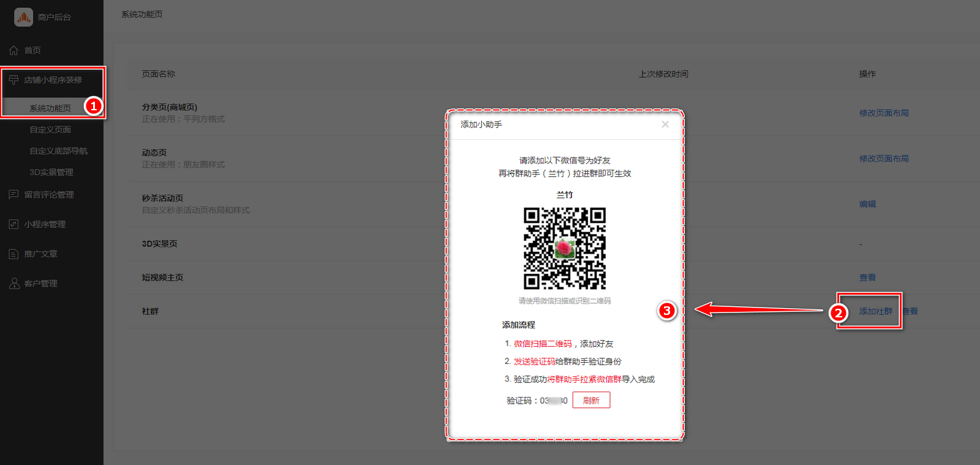Click 动态页 row title

pos(154,153)
